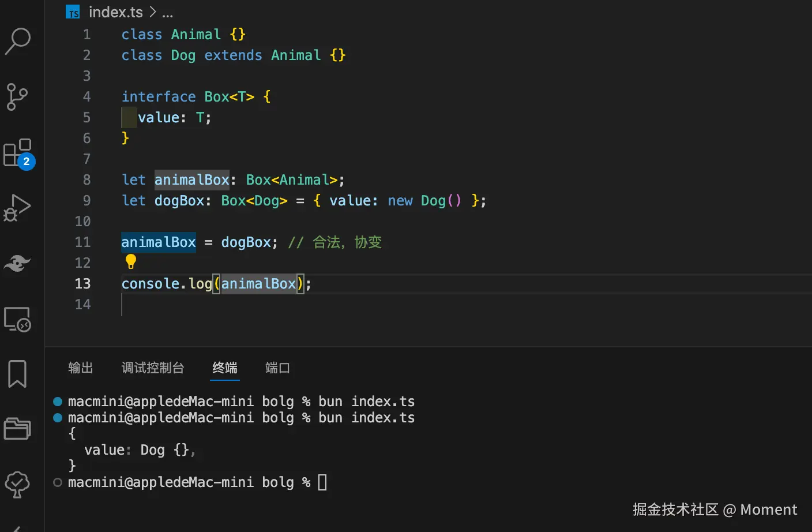
Task: Click the lightbulb quick fix icon
Action: (x=131, y=262)
